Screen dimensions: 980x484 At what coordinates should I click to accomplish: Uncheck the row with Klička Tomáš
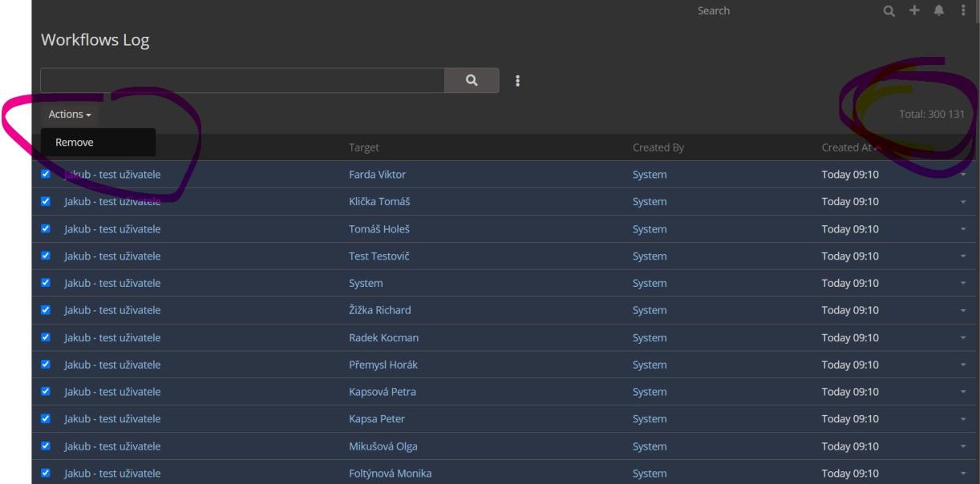pos(46,202)
